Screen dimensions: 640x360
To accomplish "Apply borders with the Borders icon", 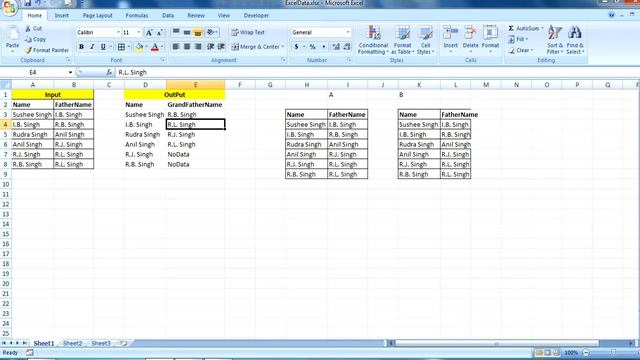I will 121,47.
